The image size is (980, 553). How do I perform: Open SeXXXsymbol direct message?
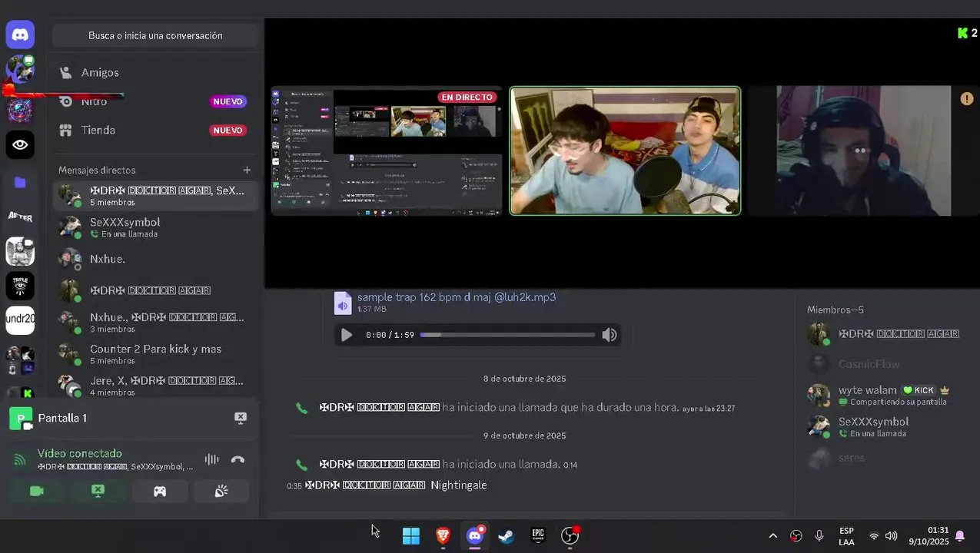154,227
